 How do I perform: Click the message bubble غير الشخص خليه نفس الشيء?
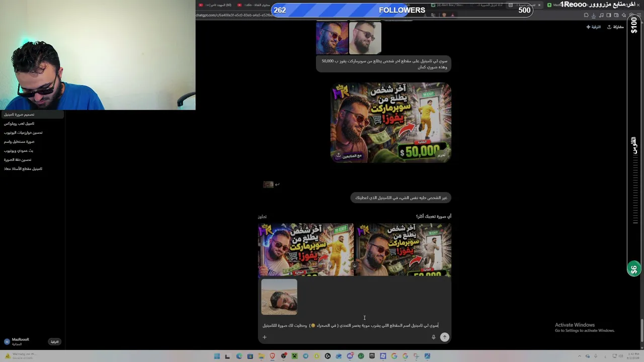400,198
